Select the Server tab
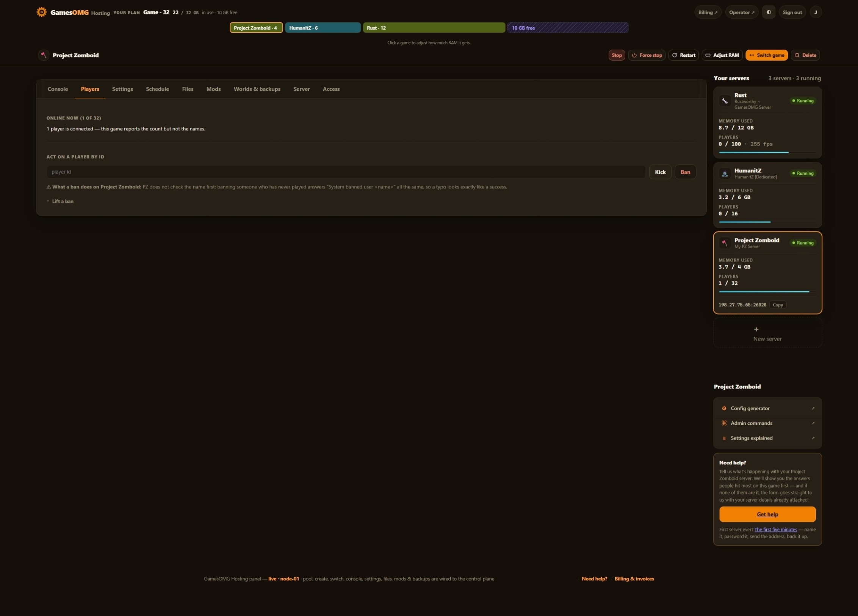The image size is (858, 616). [301, 89]
